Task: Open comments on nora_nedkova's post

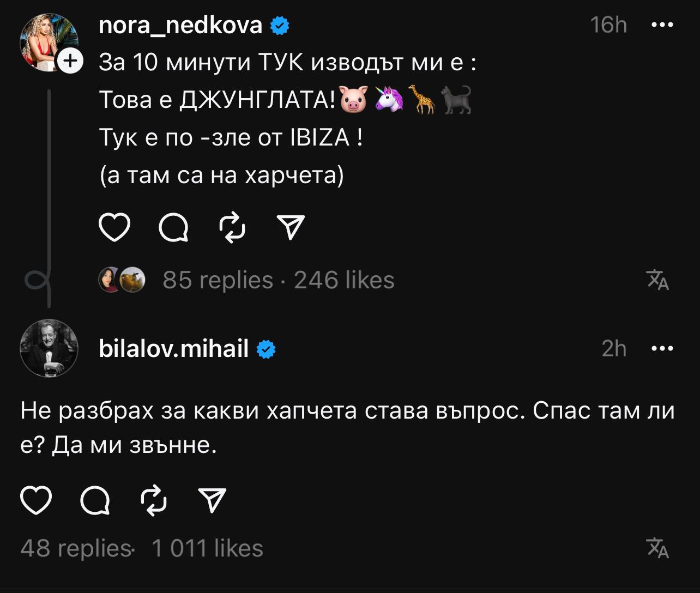Action: coord(173,227)
